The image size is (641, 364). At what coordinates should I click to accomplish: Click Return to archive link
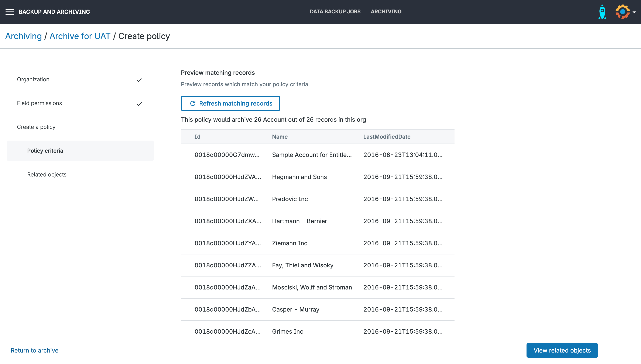(x=34, y=350)
